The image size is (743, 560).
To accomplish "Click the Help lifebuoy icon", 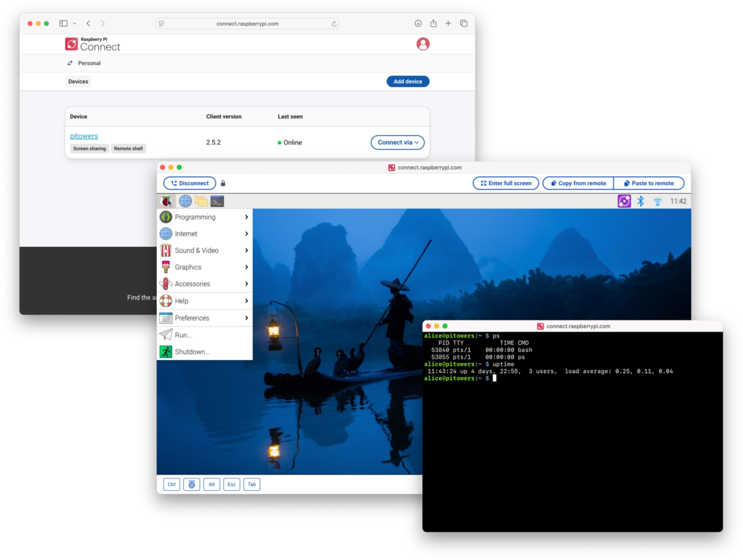I will click(166, 301).
